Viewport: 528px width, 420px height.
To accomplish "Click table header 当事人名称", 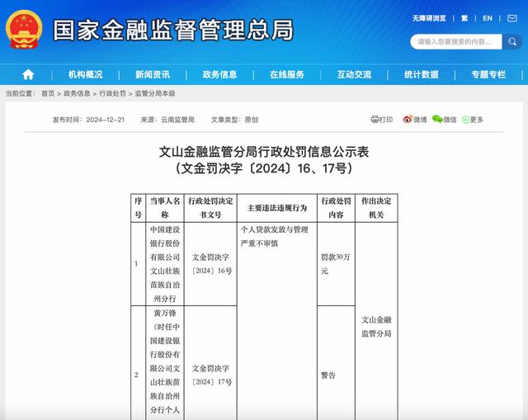I will [x=165, y=208].
